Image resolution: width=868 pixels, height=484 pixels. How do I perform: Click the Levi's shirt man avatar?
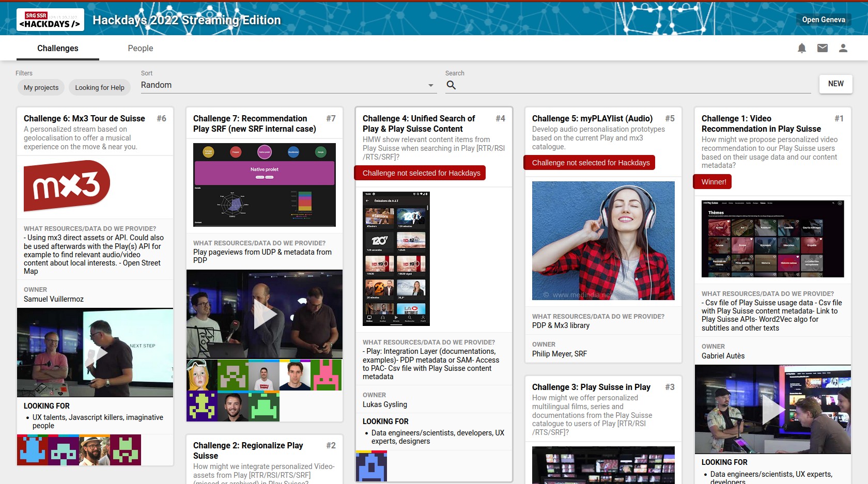point(264,375)
